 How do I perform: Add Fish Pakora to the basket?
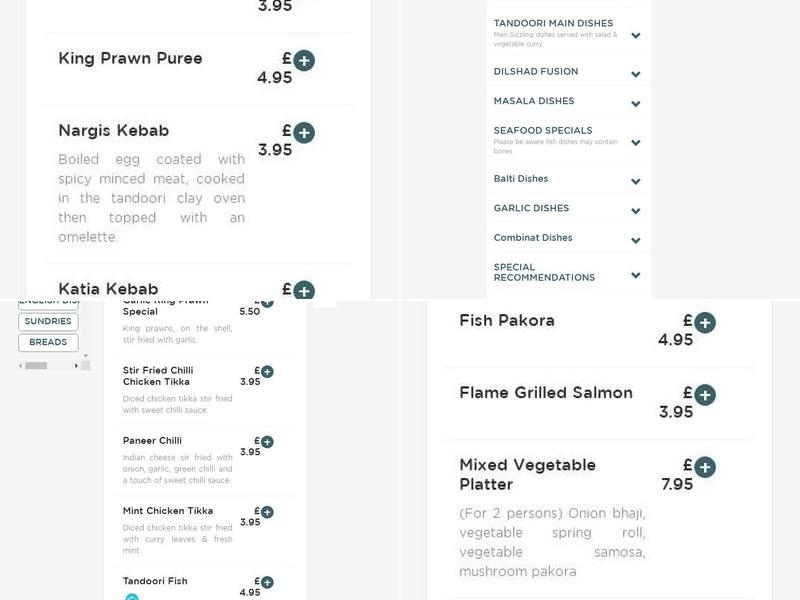[x=706, y=320]
